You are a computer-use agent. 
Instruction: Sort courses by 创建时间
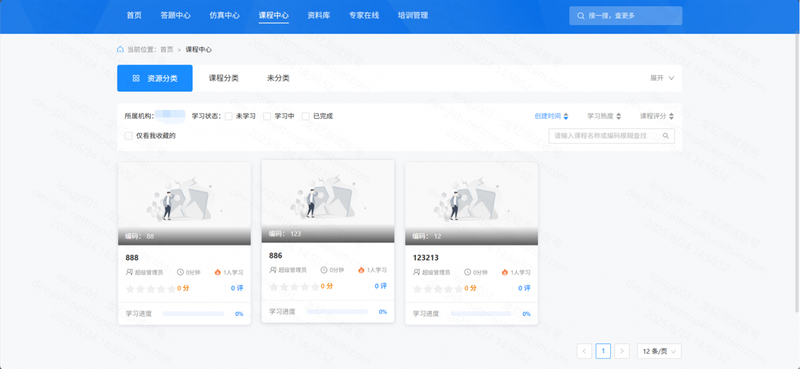(551, 116)
